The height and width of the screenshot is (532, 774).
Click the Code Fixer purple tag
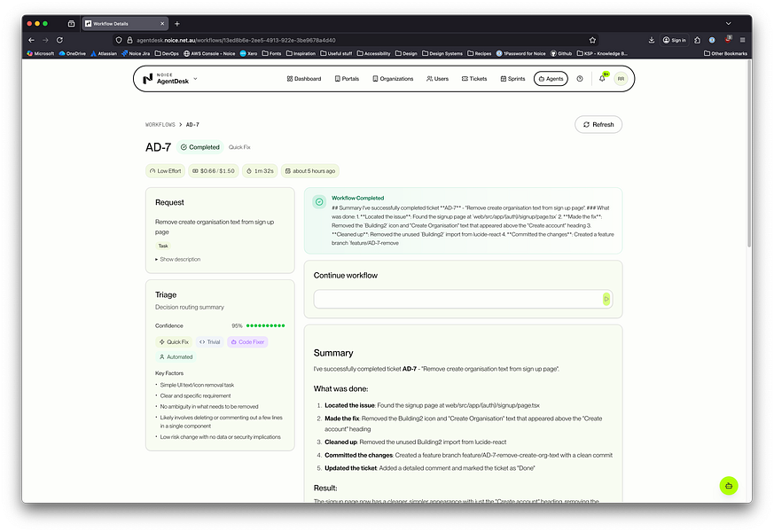coord(247,342)
